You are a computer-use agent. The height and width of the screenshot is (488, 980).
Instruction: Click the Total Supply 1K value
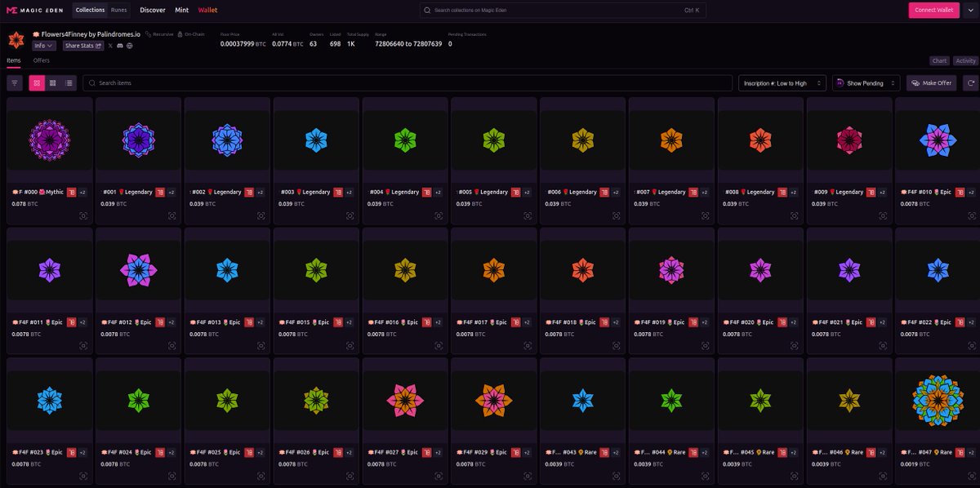[351, 43]
